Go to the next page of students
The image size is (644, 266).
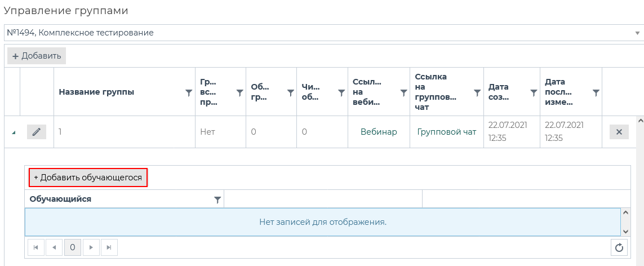click(91, 247)
